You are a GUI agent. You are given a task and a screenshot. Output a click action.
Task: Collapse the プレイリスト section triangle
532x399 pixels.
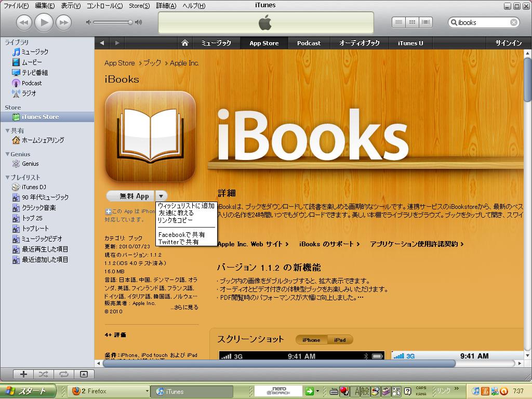click(7, 178)
